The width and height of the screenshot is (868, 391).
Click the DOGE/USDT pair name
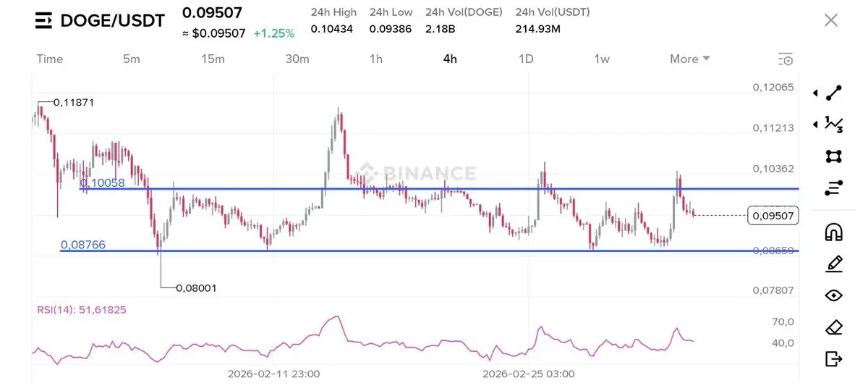[x=113, y=21]
